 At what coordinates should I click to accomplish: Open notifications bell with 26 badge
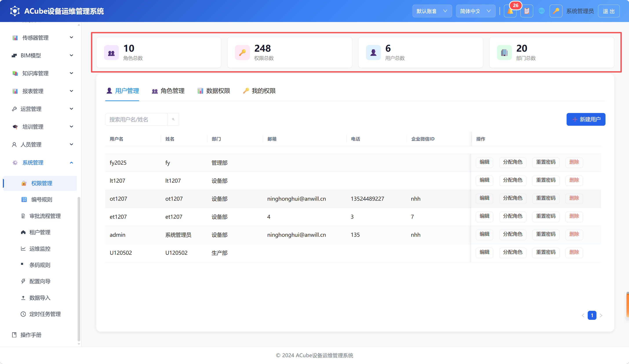(x=510, y=11)
